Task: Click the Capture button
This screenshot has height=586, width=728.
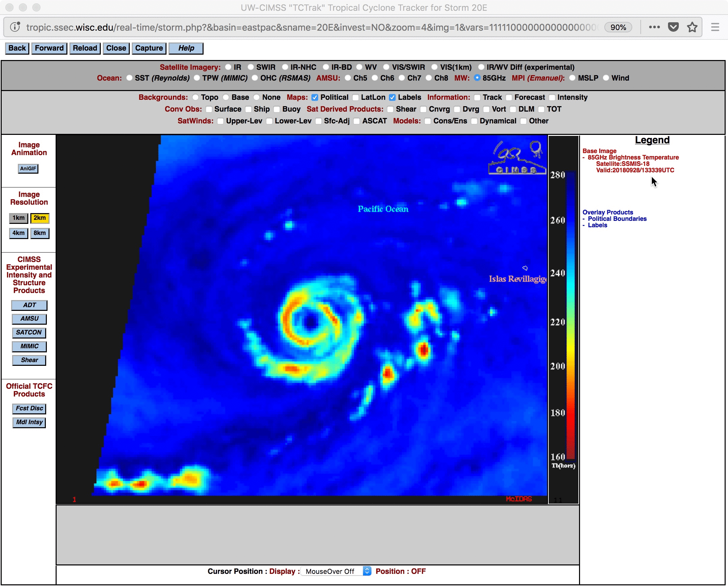Action: 149,48
